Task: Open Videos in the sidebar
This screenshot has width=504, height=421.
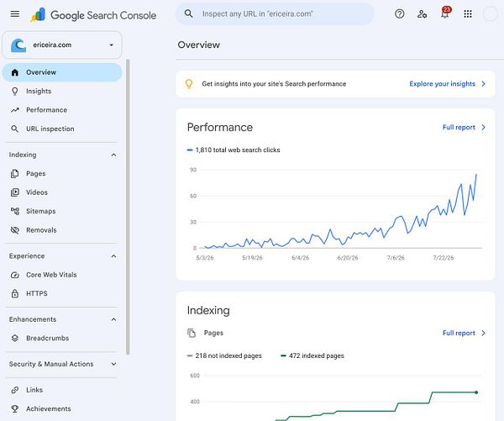Action: click(x=62, y=192)
